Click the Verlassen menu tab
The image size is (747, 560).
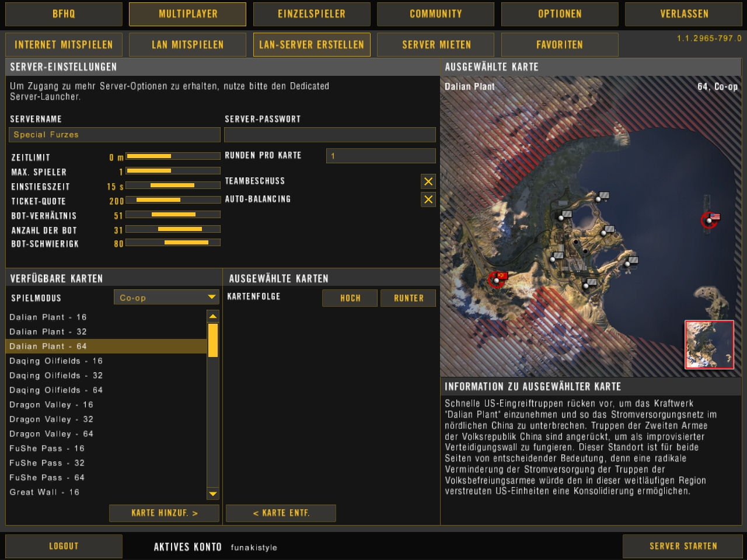tap(684, 14)
